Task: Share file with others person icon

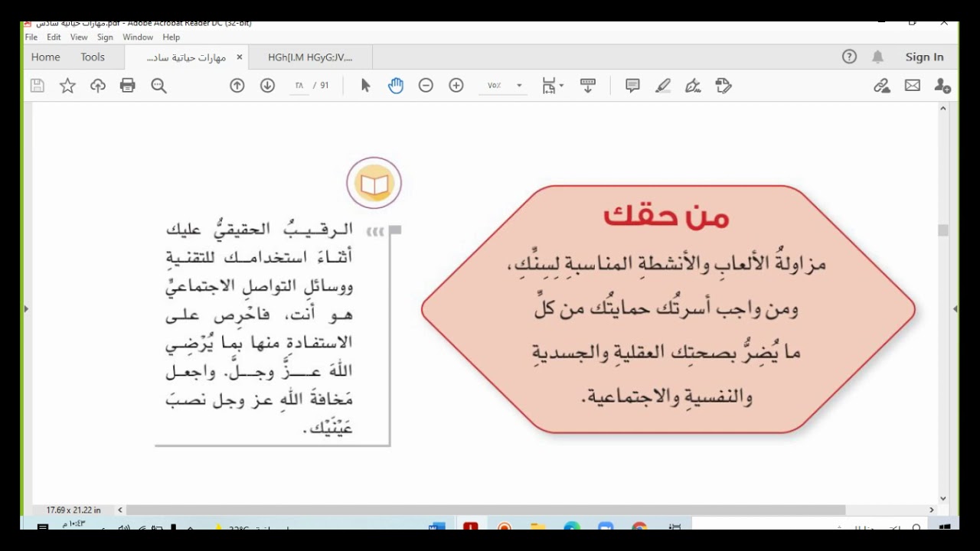Action: [942, 86]
